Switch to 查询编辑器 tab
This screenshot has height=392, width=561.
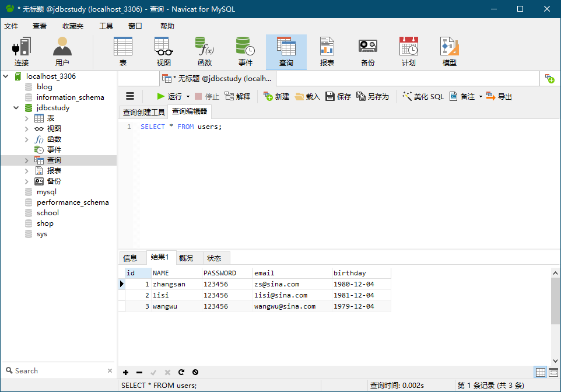190,111
